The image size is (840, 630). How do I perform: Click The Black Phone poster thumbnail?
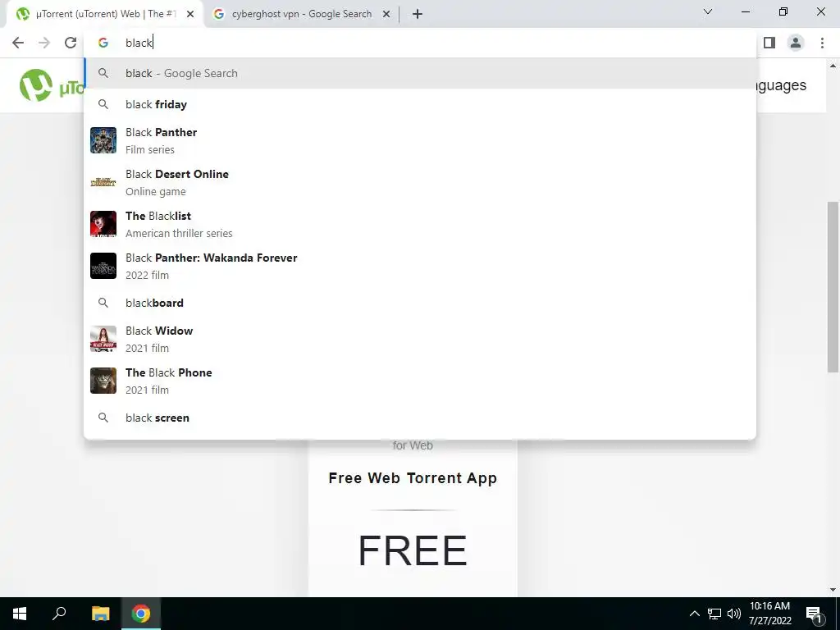(103, 381)
